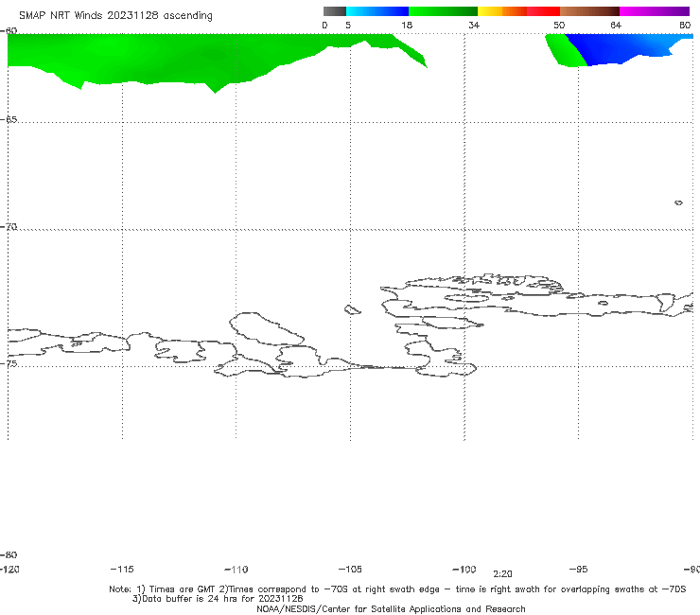Click the small green patch beside the blue swath
Image resolution: width=700 pixels, height=615 pixels.
point(564,50)
